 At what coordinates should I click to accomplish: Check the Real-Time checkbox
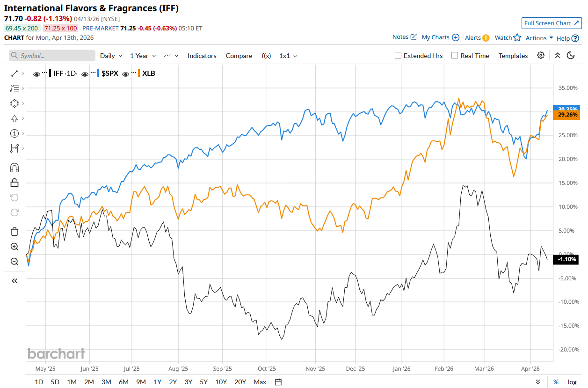click(455, 55)
